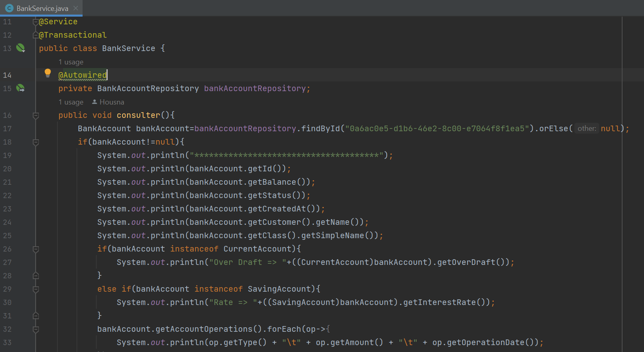The height and width of the screenshot is (352, 644).
Task: Click the orElse method call
Action: (x=554, y=128)
